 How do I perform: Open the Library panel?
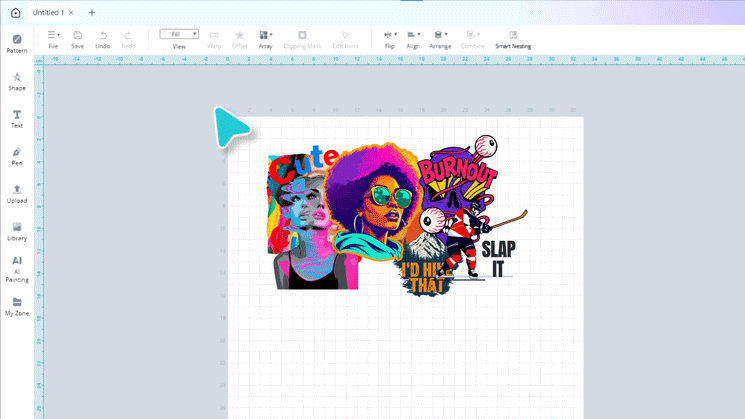[17, 231]
